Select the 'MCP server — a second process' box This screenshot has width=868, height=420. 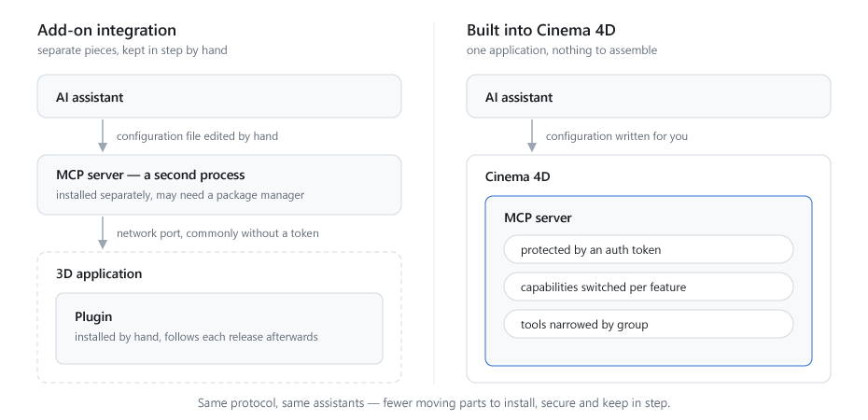coord(219,185)
